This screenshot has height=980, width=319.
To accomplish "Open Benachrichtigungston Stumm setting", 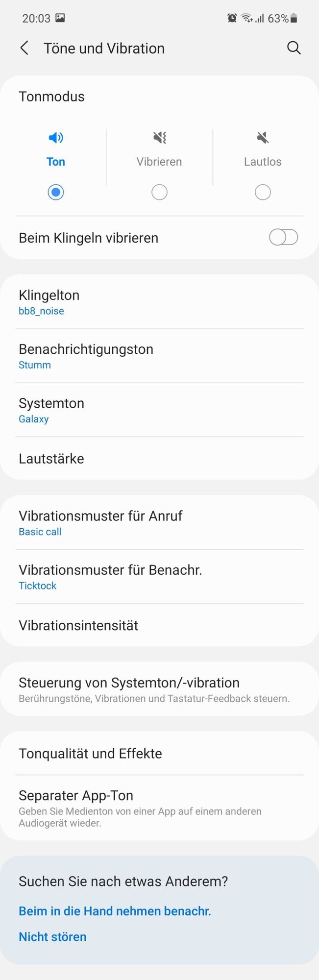I will point(159,356).
